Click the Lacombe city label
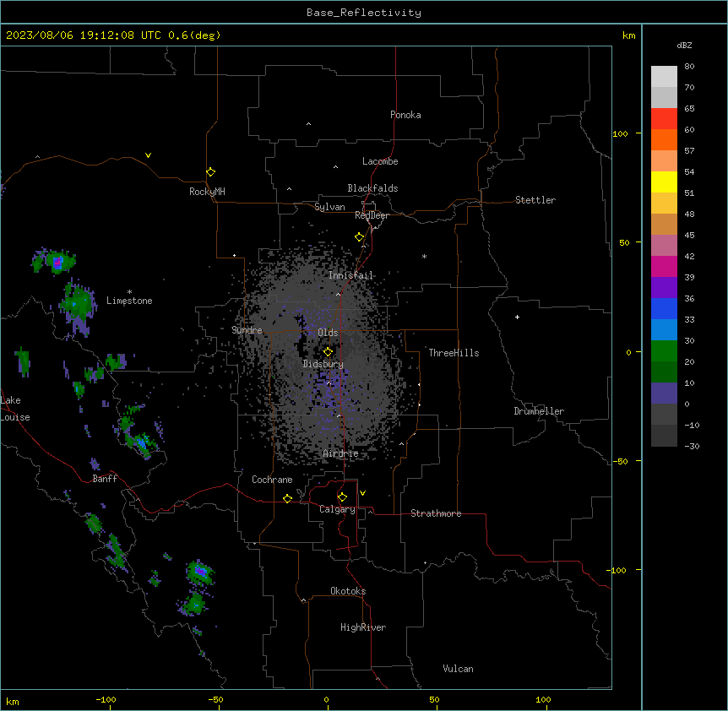This screenshot has width=728, height=711. 380,161
